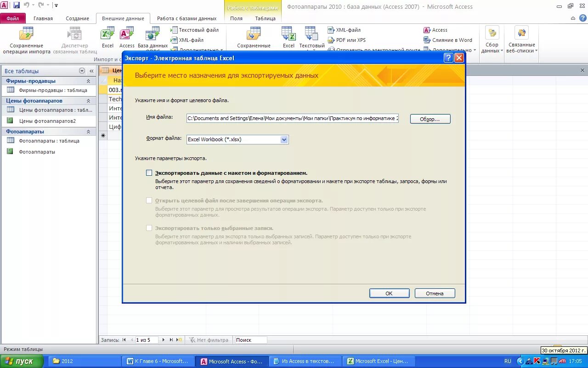Click the dialog Help question-mark button
The height and width of the screenshot is (368, 588).
click(x=448, y=58)
